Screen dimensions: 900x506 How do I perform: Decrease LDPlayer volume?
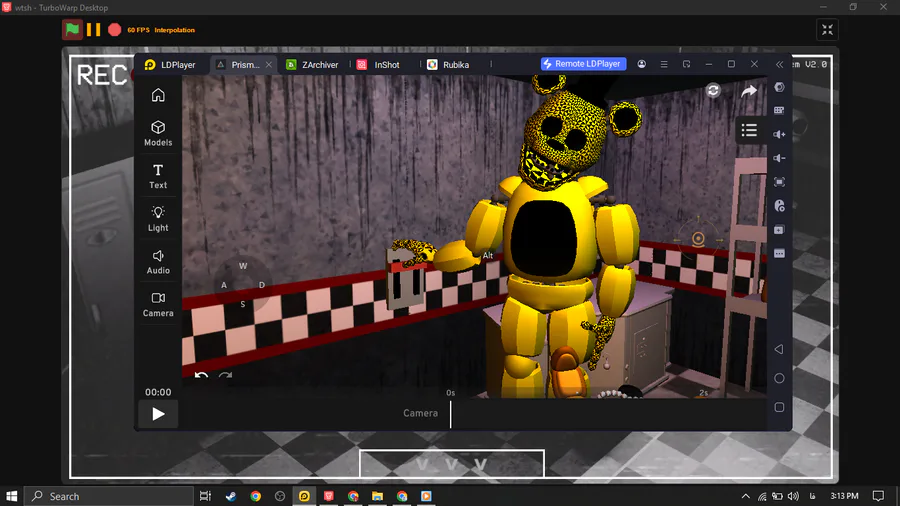[779, 158]
